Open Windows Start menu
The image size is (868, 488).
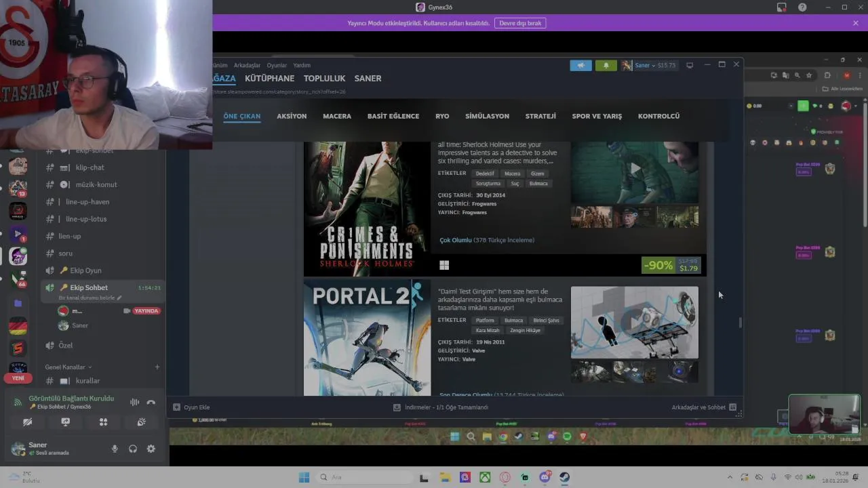click(304, 478)
